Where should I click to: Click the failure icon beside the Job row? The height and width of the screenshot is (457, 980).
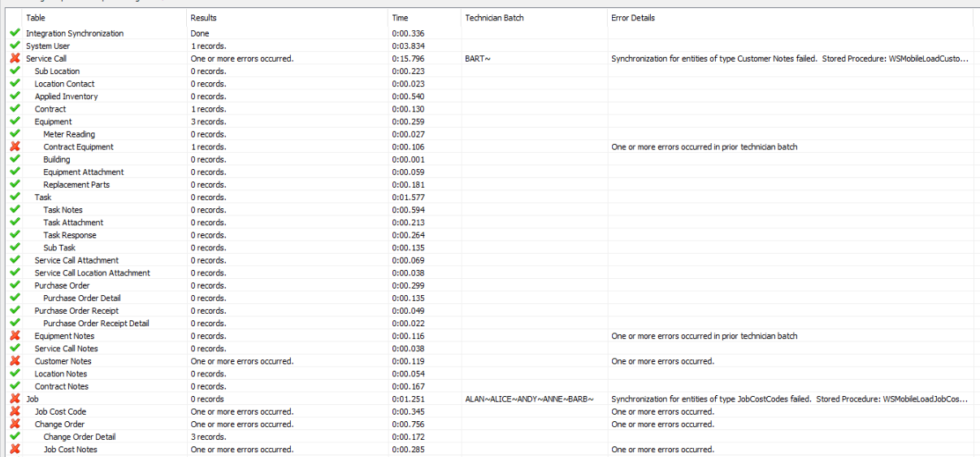[x=15, y=398]
